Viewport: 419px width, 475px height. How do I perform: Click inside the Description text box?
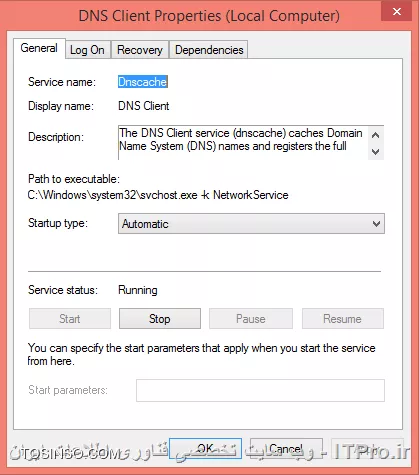[x=243, y=143]
